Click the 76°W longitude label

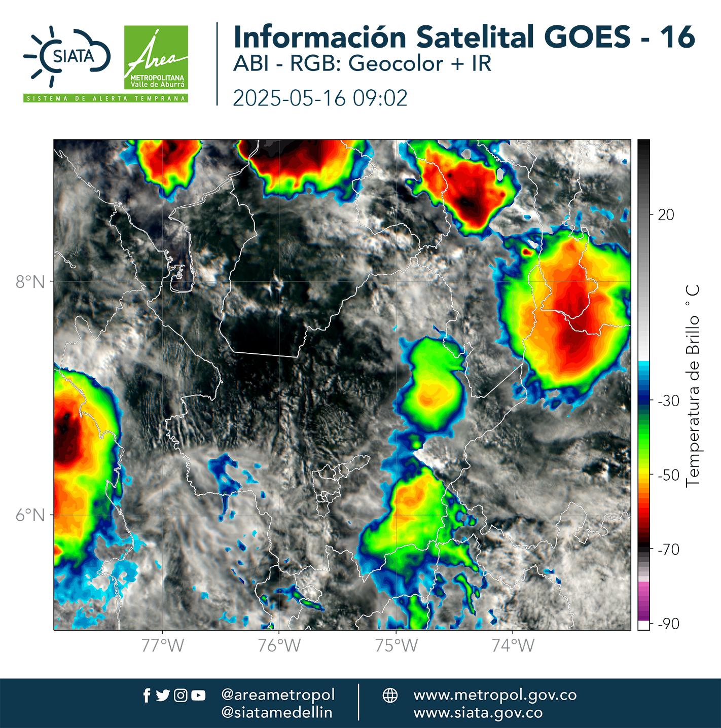279,645
